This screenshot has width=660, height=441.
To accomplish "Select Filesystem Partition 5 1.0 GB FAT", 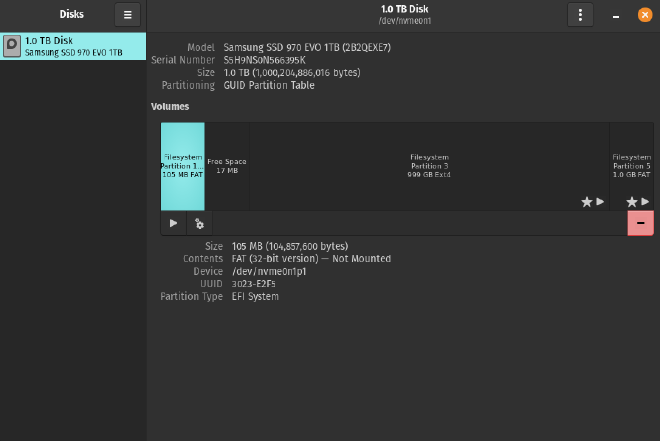I will (631, 166).
